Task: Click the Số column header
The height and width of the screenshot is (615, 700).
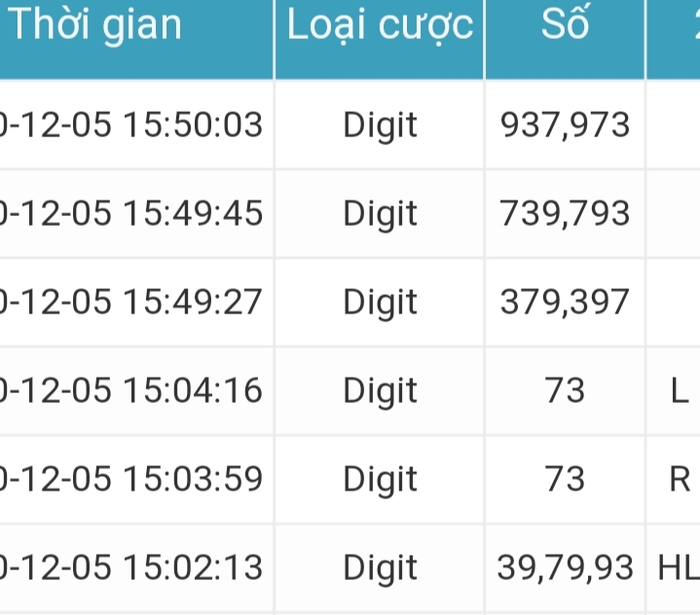Action: pos(565,25)
